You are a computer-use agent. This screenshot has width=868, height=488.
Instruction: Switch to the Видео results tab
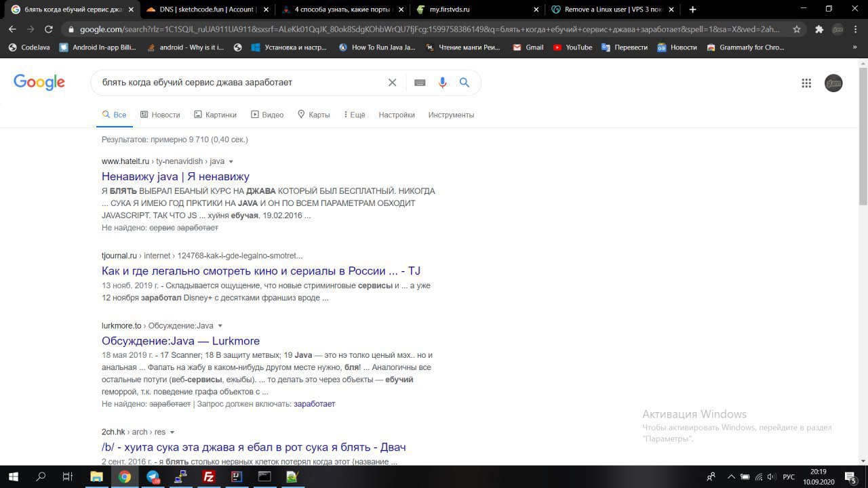pos(267,115)
